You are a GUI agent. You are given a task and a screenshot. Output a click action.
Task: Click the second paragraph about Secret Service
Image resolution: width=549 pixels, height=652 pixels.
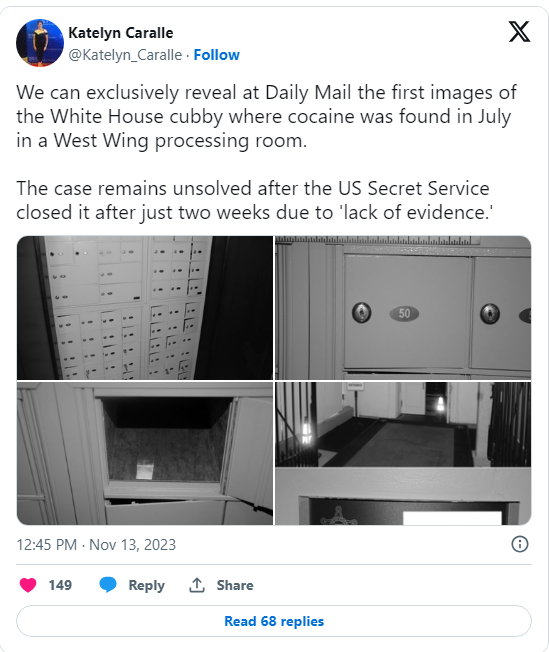255,200
